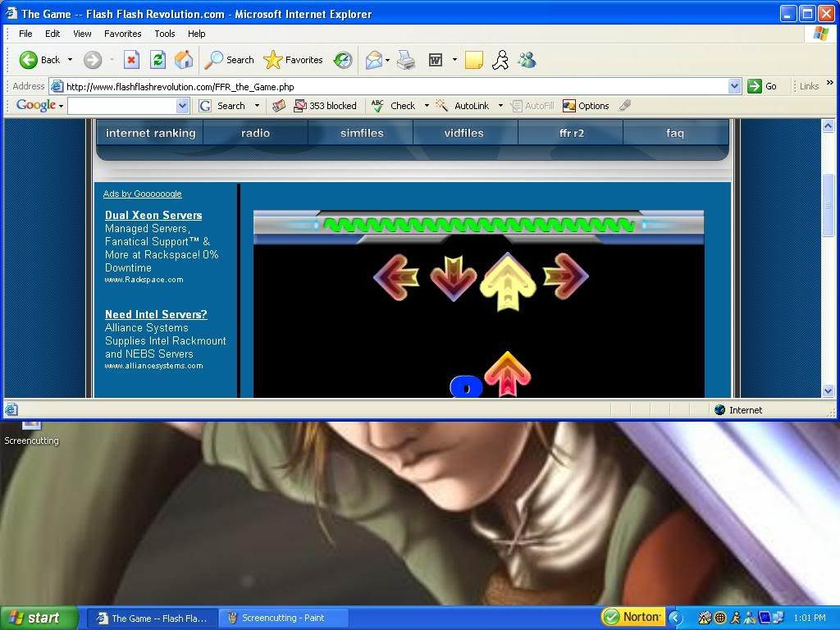840x630 pixels.
Task: Click the up arrow receptor in game
Action: [506, 281]
